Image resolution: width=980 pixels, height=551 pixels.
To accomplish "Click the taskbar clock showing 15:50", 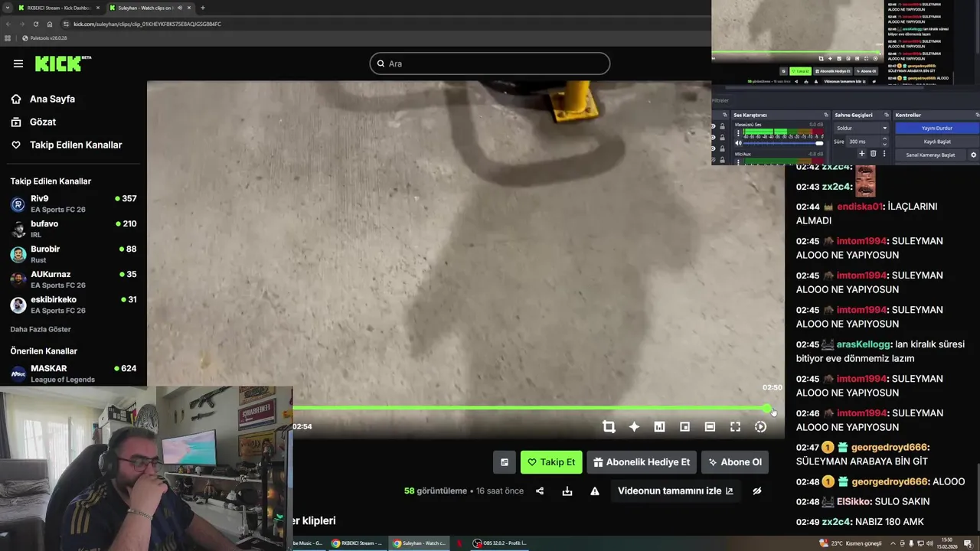I will click(947, 543).
